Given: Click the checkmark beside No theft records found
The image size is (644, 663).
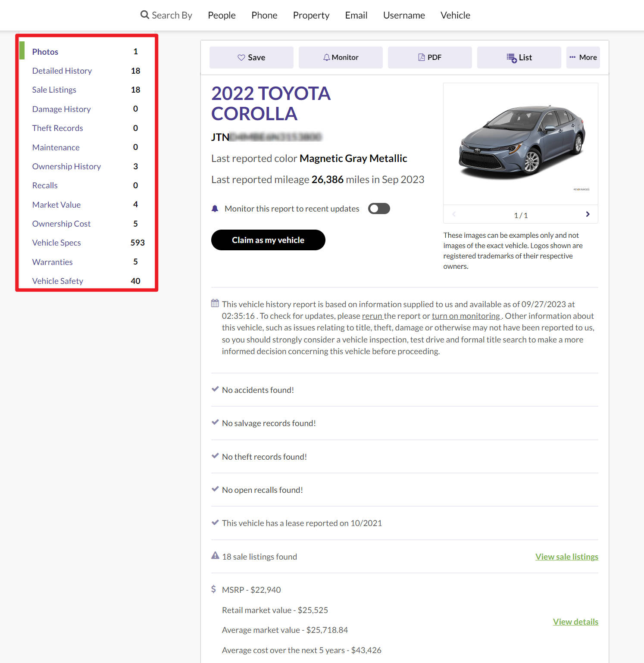Looking at the screenshot, I should click(215, 455).
